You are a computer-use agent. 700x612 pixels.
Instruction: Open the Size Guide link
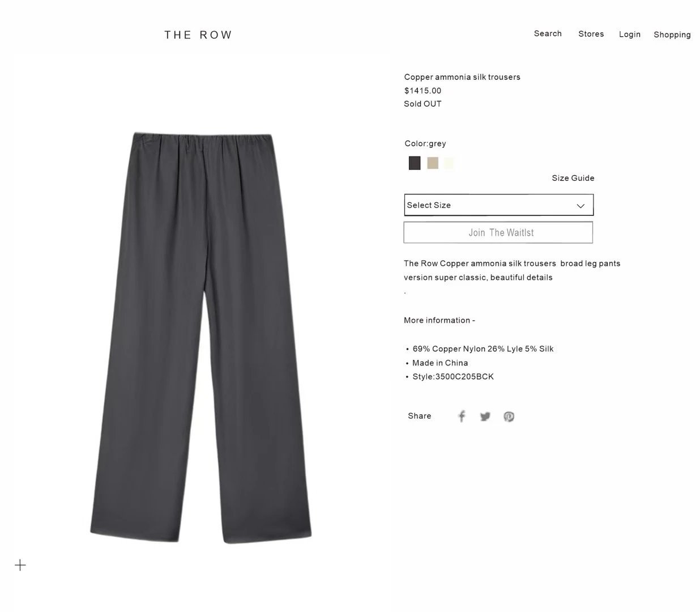click(x=573, y=178)
